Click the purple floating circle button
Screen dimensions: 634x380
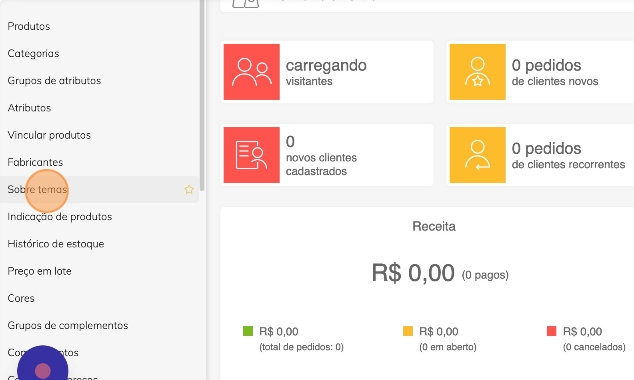coord(42,370)
